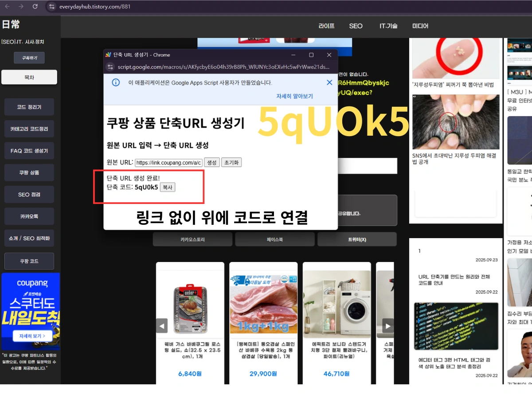
Task: Select the 미디어 menu item
Action: click(420, 26)
